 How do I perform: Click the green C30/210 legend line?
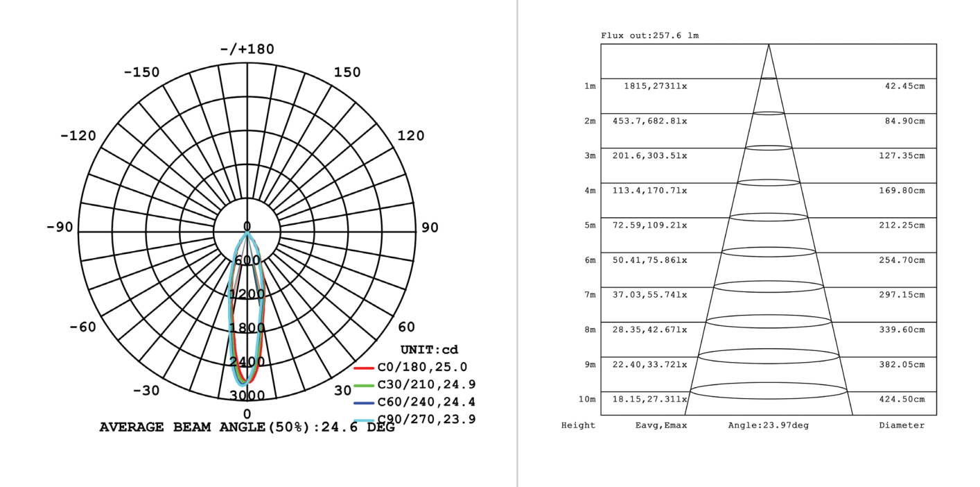[364, 385]
